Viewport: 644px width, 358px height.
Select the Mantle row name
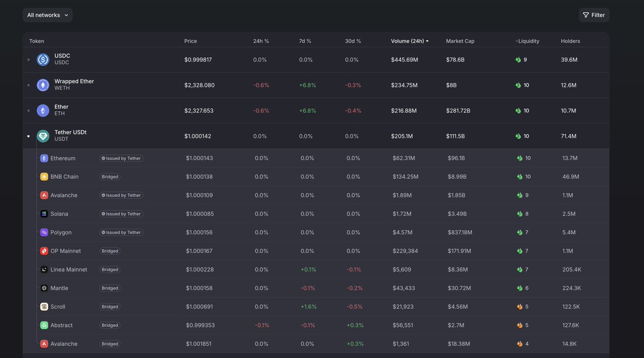coord(59,288)
